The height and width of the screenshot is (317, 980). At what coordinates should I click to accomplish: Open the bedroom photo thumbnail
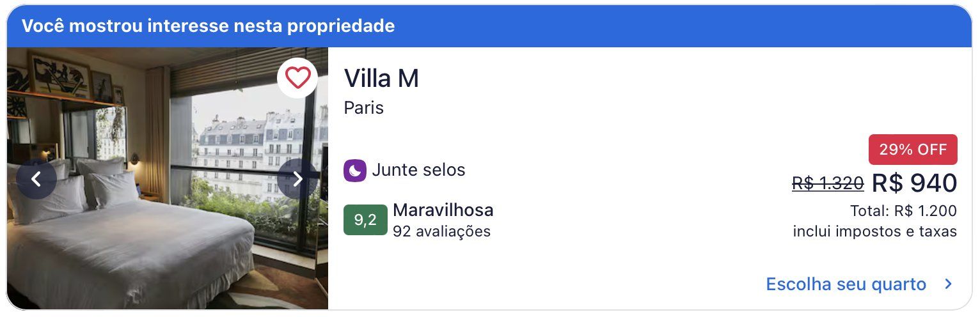(x=168, y=178)
